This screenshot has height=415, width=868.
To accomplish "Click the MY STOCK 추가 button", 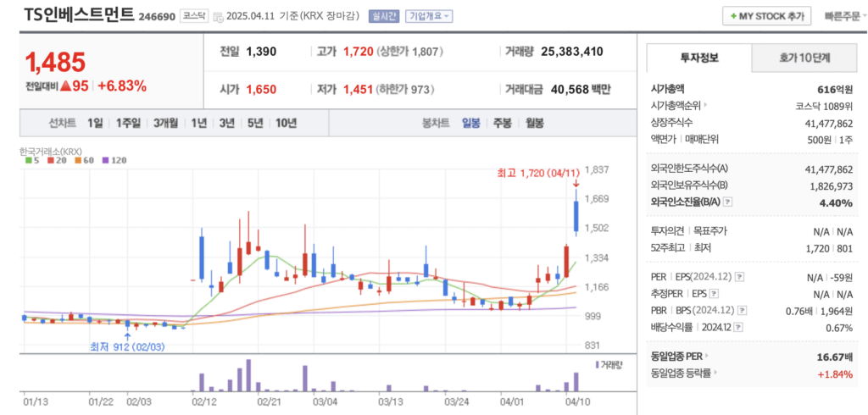I will tap(766, 16).
